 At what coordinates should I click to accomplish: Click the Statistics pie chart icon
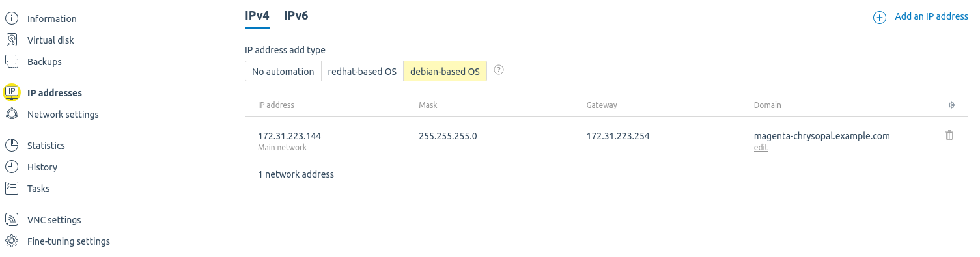click(x=11, y=146)
